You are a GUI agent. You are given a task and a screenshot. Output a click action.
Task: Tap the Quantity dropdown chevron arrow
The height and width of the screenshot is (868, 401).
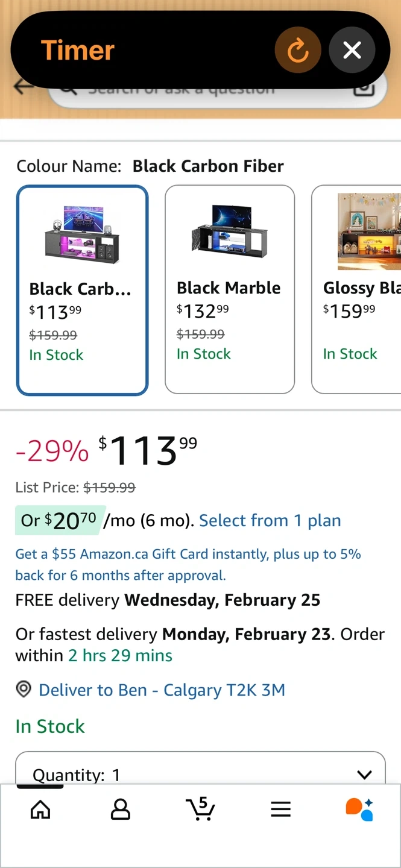(x=364, y=775)
